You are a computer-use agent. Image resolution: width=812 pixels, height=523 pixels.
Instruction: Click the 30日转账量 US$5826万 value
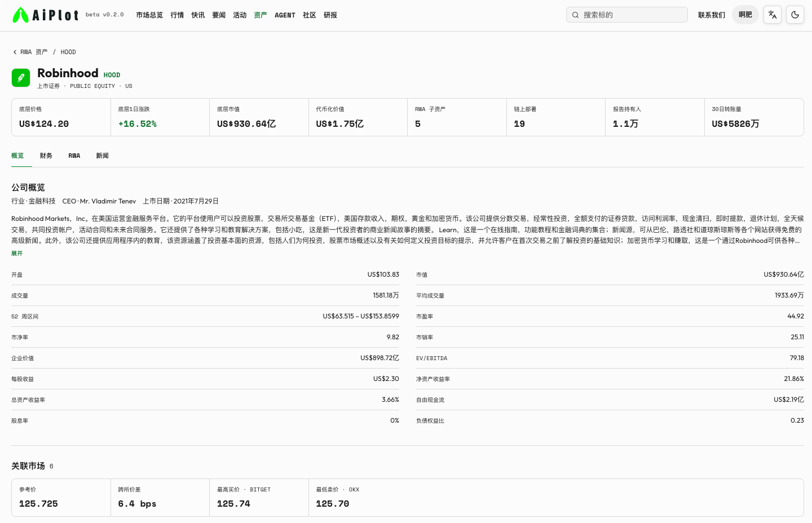pyautogui.click(x=736, y=124)
